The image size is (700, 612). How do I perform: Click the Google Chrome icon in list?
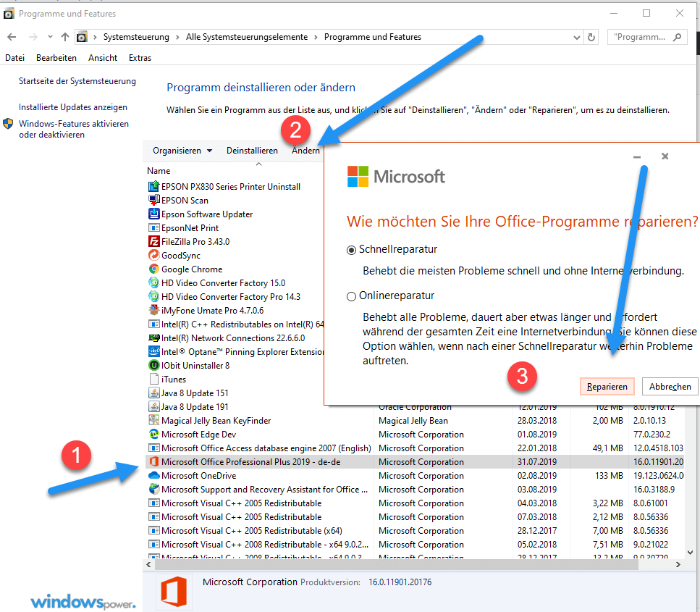[x=153, y=269]
